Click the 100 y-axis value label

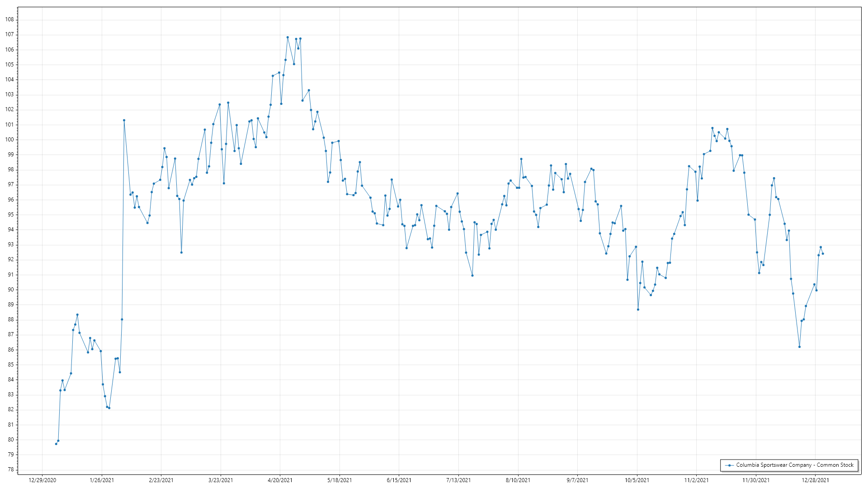tap(9, 140)
